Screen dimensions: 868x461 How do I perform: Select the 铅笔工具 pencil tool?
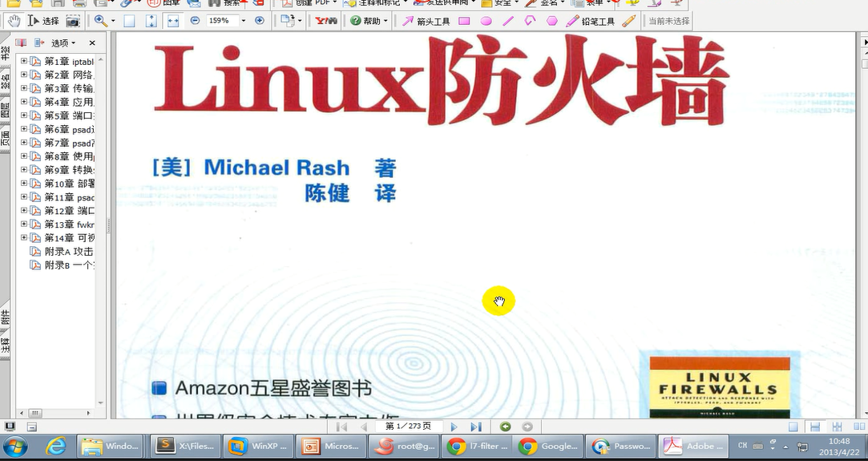click(x=590, y=21)
